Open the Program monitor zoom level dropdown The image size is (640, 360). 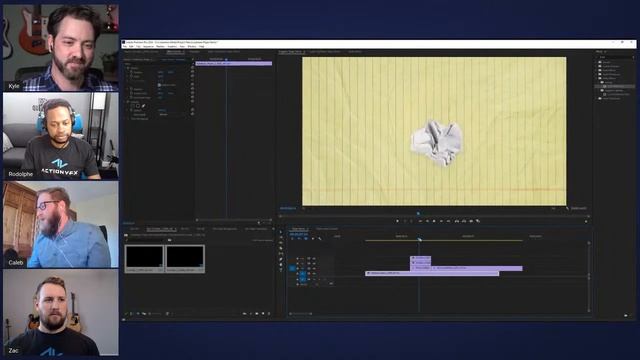click(305, 208)
